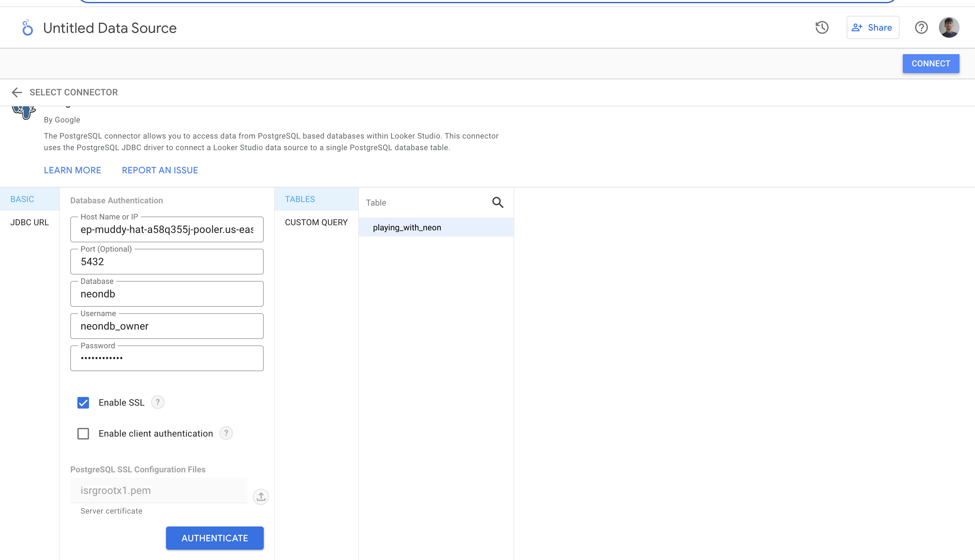Click the table search magnifier icon

(x=497, y=202)
